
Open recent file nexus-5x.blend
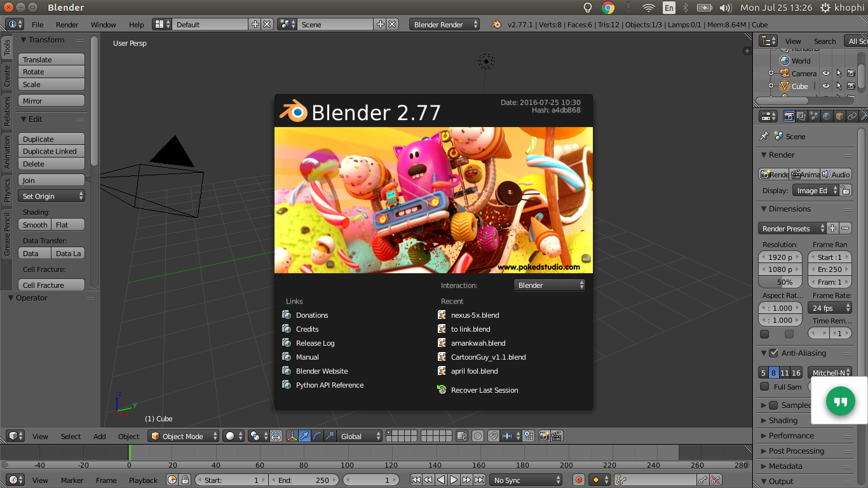(x=475, y=315)
